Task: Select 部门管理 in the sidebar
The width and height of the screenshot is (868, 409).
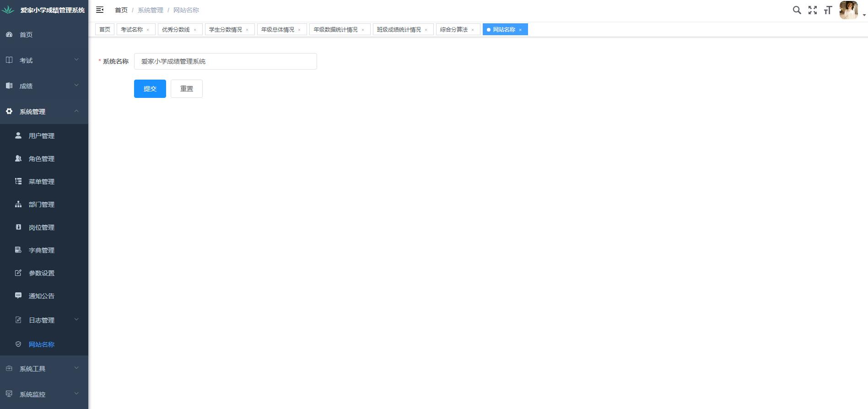Action: click(x=41, y=204)
